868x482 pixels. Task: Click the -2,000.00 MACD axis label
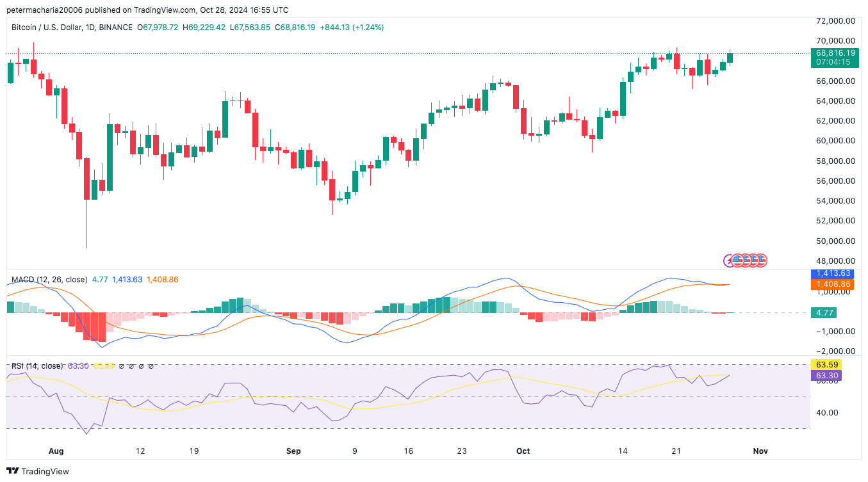(x=836, y=351)
